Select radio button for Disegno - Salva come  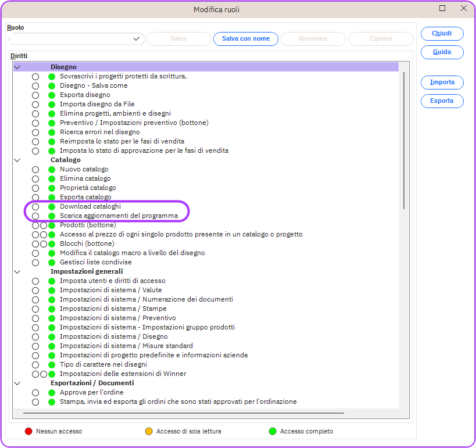click(35, 85)
